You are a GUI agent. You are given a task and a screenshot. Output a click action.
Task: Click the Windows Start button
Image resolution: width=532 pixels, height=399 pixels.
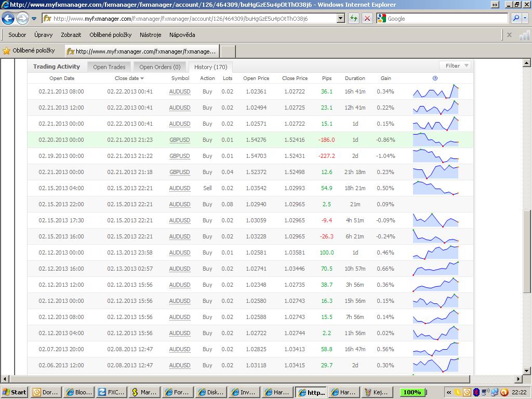(x=15, y=392)
